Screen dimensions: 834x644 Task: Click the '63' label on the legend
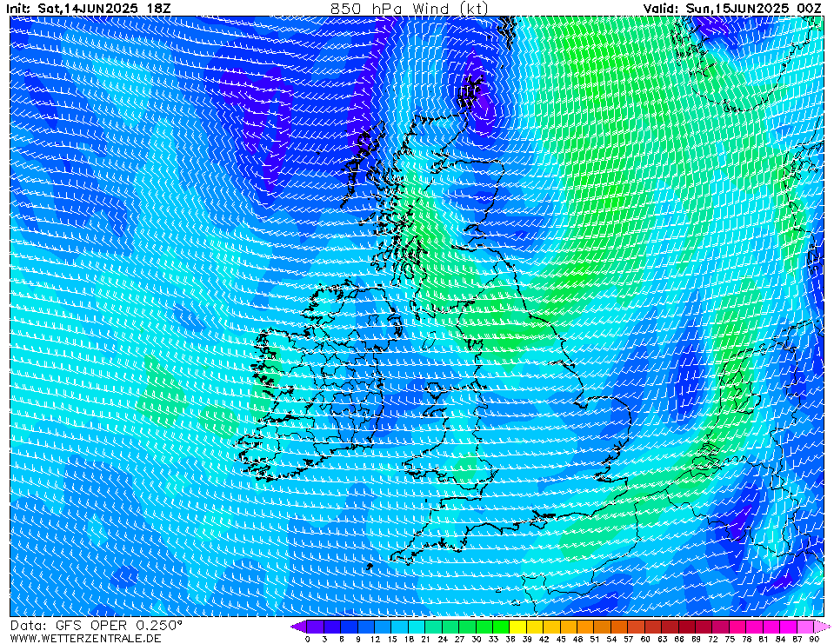[x=662, y=639]
